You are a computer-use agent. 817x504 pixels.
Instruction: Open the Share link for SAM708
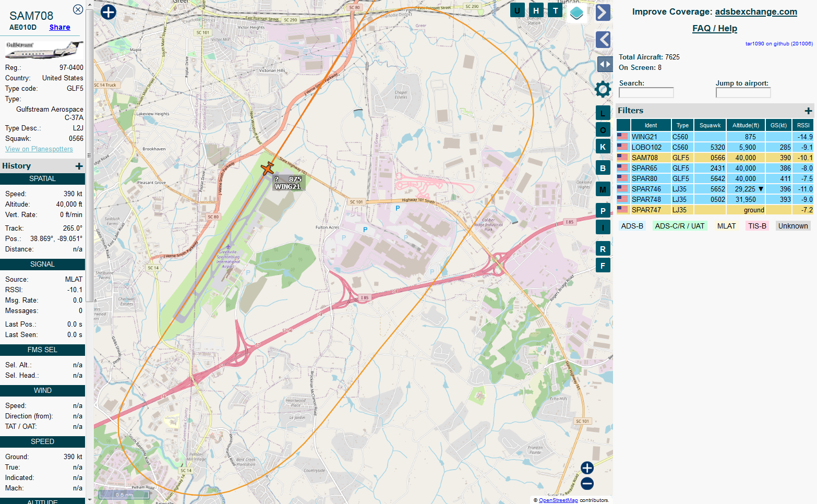click(x=60, y=27)
